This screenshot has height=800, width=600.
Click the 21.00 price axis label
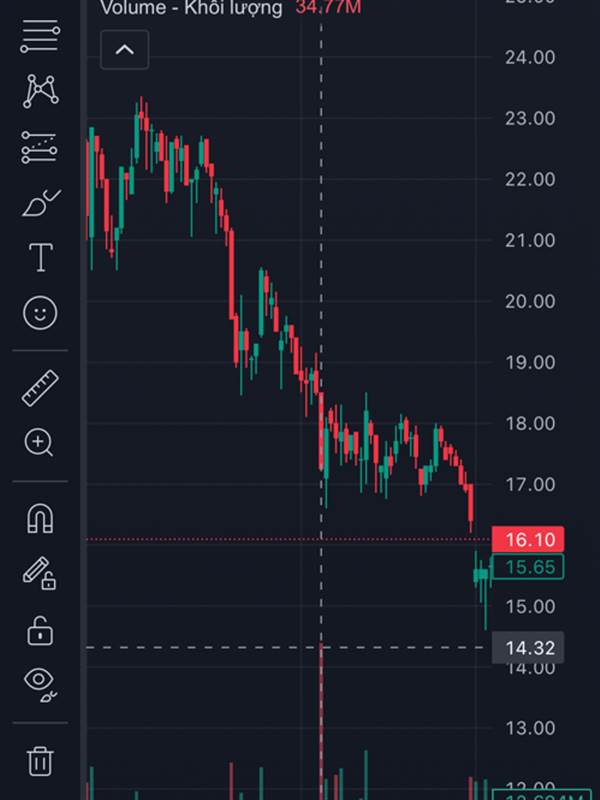click(x=530, y=240)
